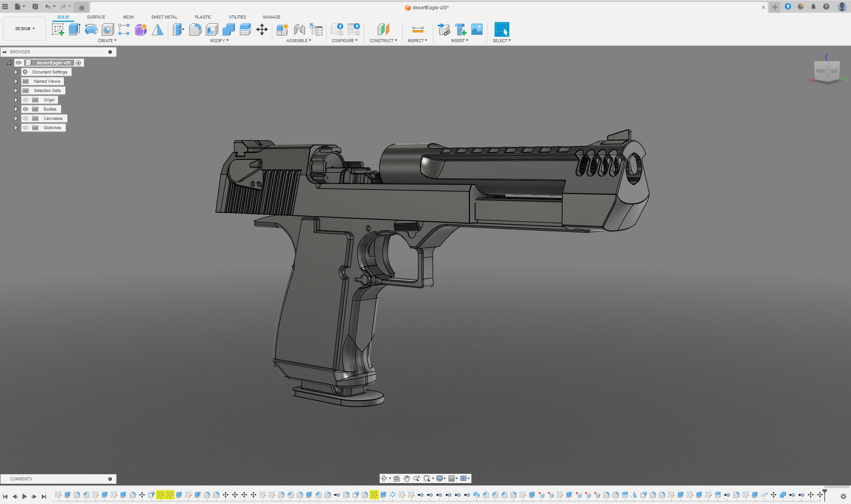Open the INSPECT dropdown menu
Viewport: 851px width, 504px height.
click(x=418, y=41)
